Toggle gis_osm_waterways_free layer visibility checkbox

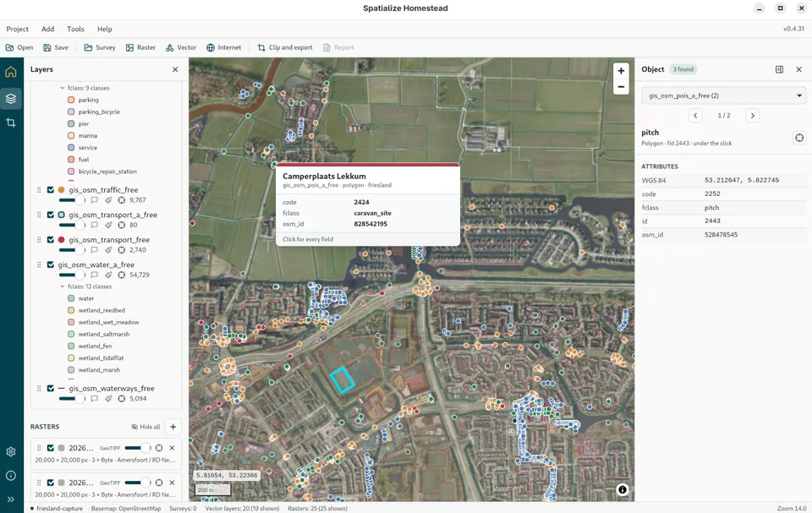(x=50, y=388)
